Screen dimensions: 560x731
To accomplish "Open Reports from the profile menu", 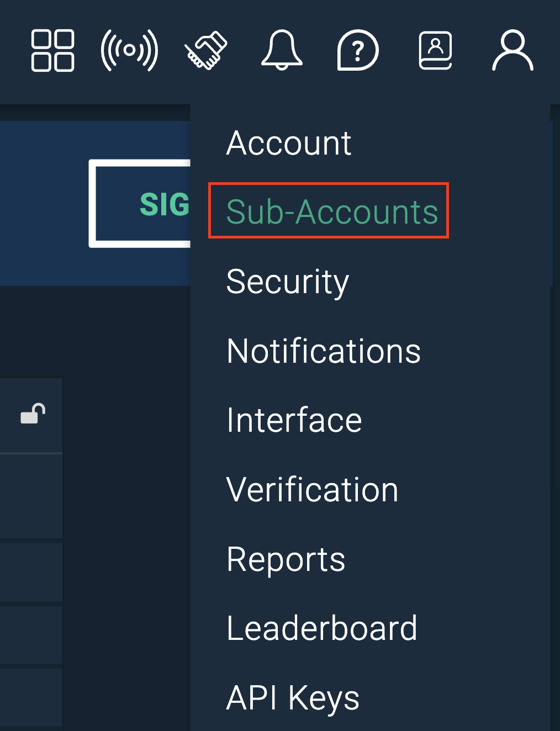I will coord(286,560).
